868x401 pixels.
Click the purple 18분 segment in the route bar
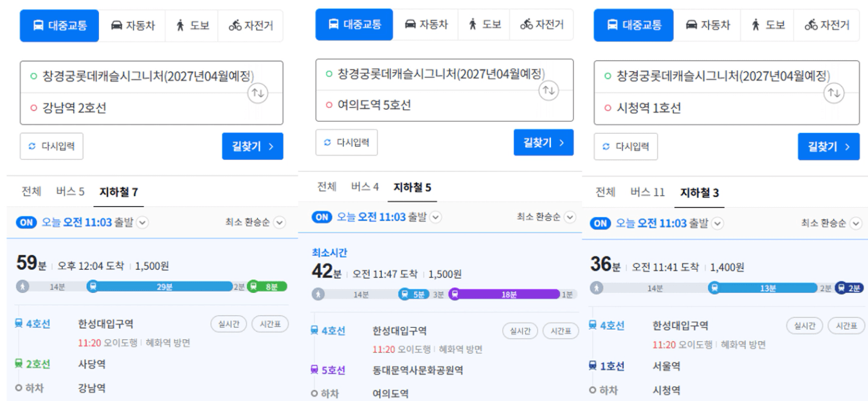(508, 294)
